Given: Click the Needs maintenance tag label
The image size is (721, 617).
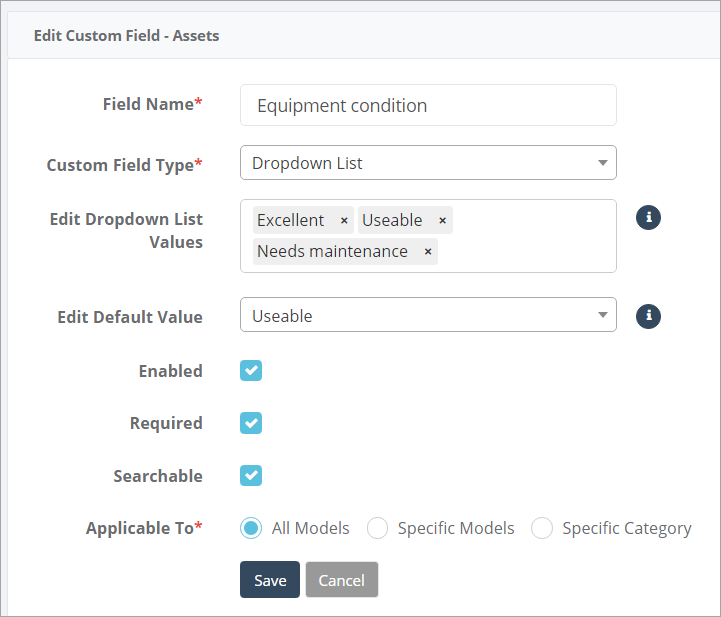Looking at the screenshot, I should tap(332, 252).
